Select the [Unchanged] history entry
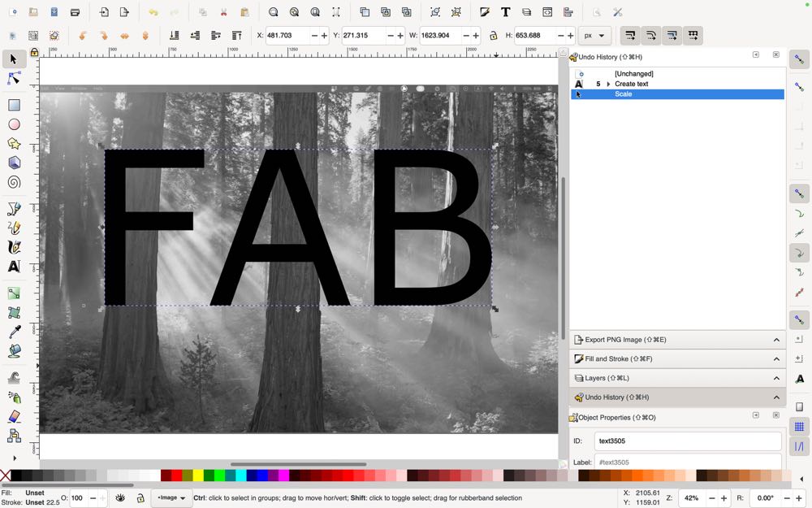The height and width of the screenshot is (508, 812). coord(677,74)
